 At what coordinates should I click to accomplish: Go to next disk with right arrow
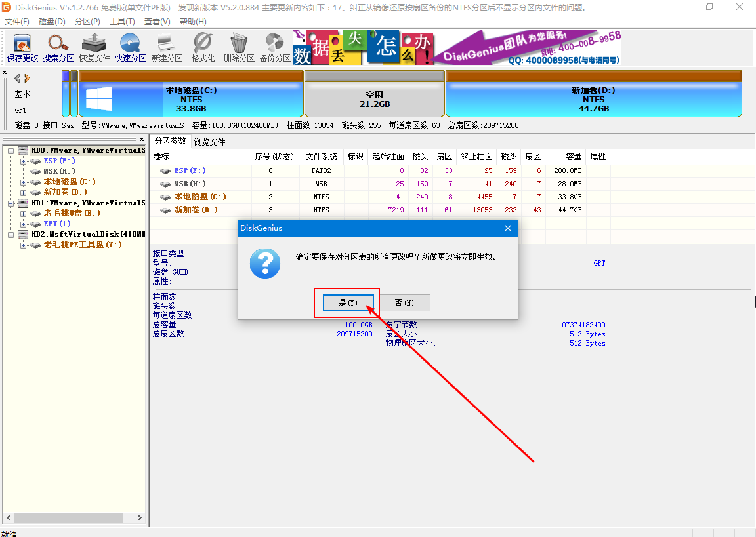(27, 78)
